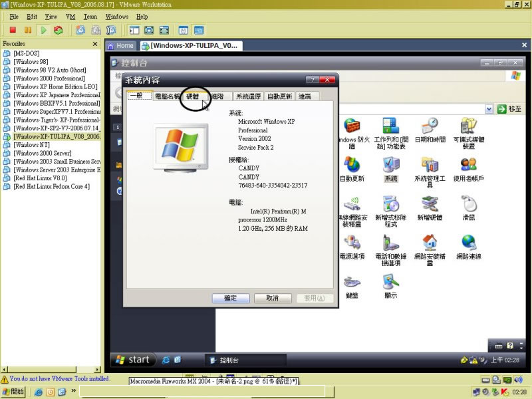Switch to the 系統還原 tab

tap(248, 96)
